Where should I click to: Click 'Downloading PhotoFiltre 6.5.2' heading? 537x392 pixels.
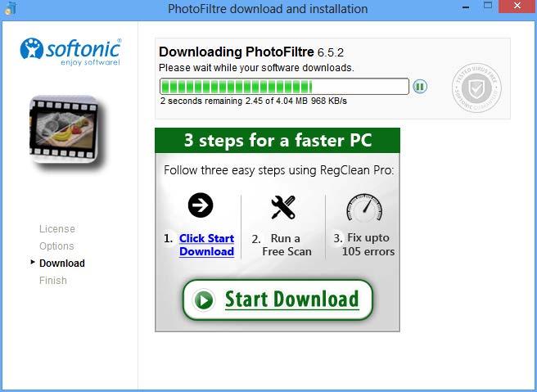click(251, 52)
